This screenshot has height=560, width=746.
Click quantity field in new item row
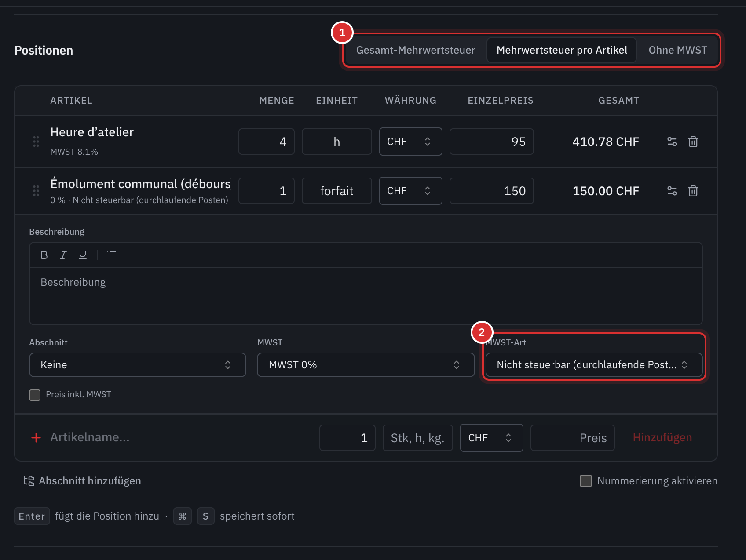tap(347, 438)
